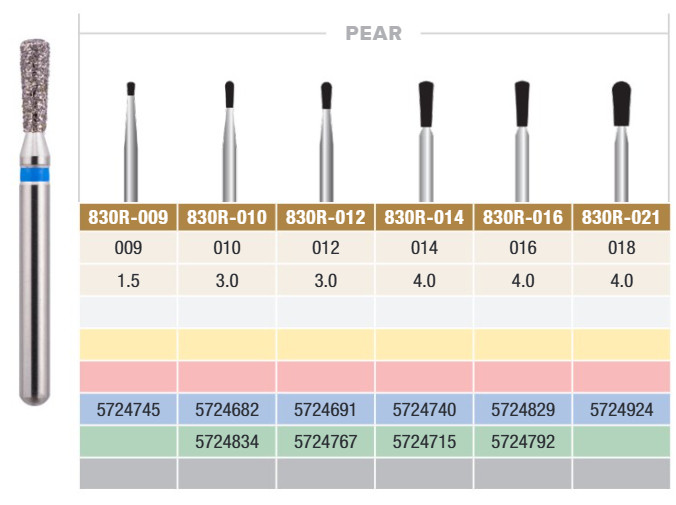Select the 830R-021 column header
This screenshot has height=505, width=676.
click(x=621, y=217)
